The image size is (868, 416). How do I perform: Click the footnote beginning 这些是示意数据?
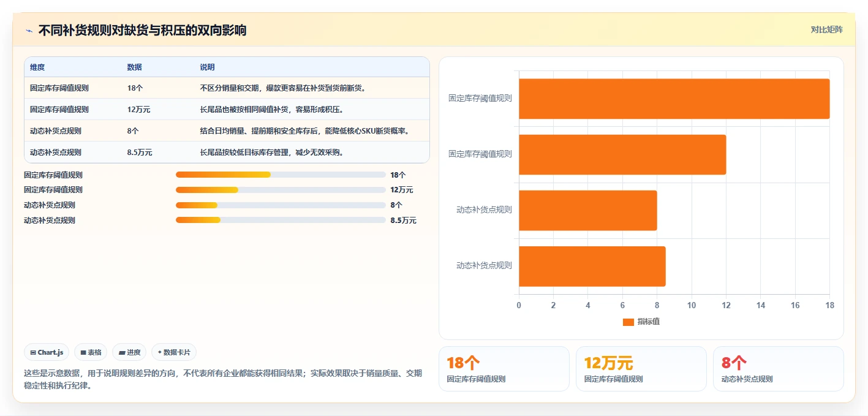223,379
